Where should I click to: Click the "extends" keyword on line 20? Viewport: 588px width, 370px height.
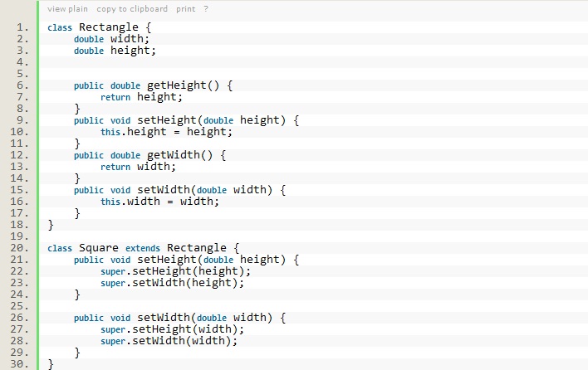point(142,247)
